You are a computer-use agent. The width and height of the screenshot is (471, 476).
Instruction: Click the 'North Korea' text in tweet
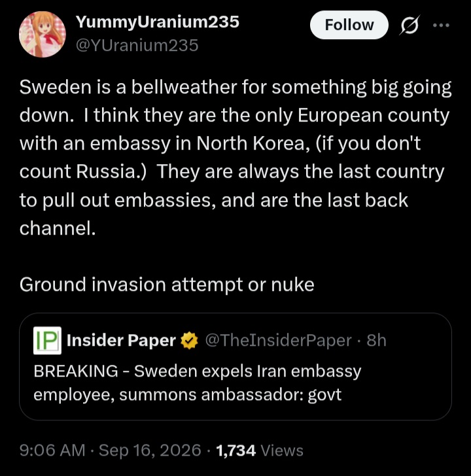[251, 143]
